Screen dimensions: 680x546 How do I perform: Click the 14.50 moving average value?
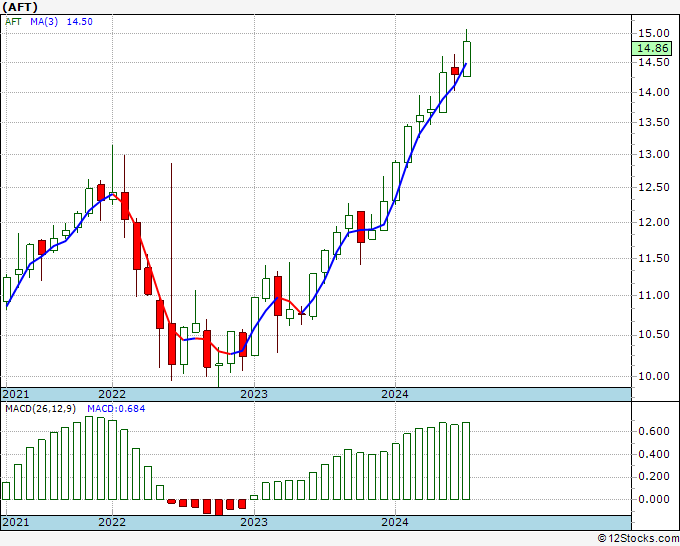point(80,22)
